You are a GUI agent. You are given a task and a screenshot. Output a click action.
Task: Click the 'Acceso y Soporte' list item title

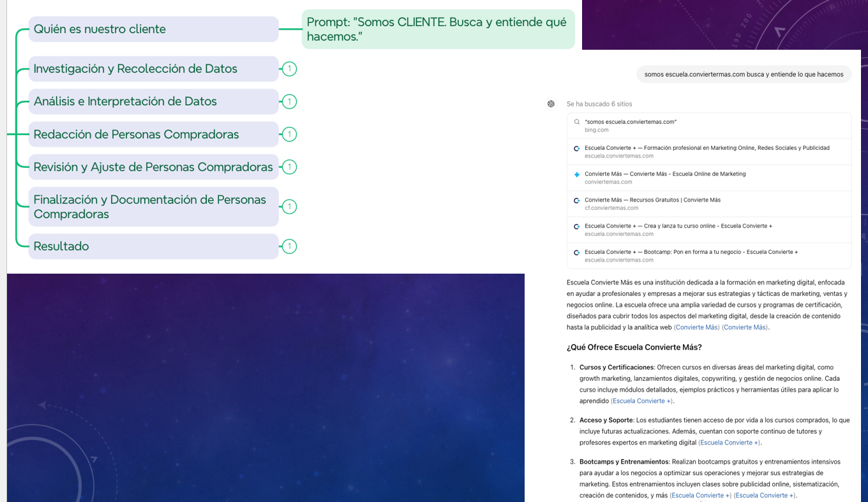click(x=606, y=420)
